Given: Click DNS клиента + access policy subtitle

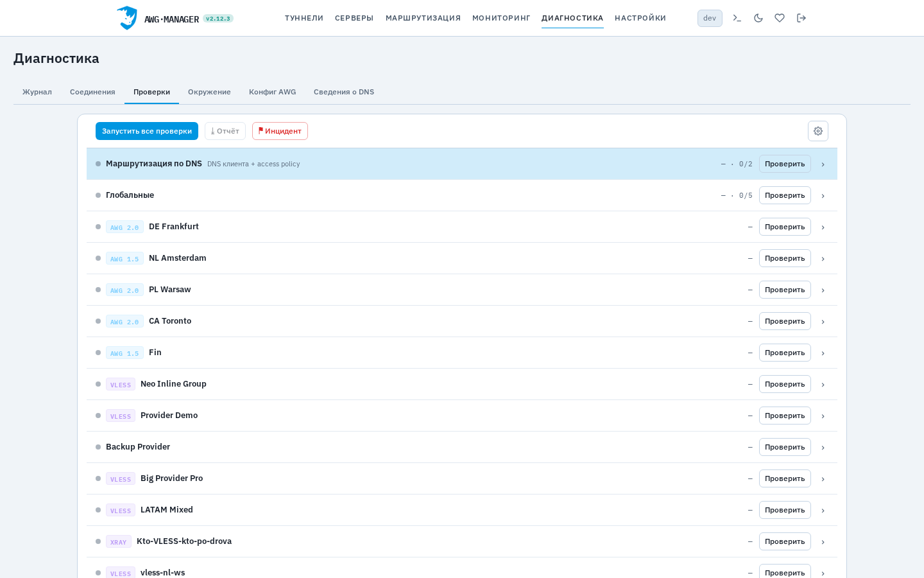Looking at the screenshot, I should click(x=253, y=164).
